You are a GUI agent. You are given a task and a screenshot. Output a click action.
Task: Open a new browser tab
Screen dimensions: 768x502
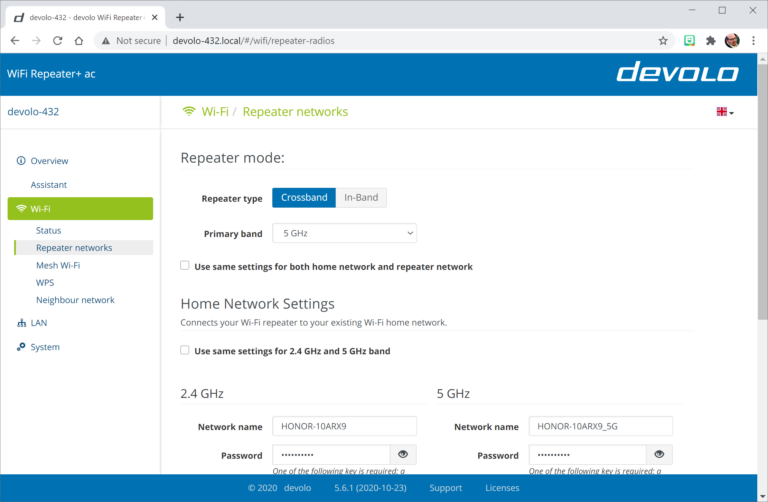pyautogui.click(x=180, y=17)
